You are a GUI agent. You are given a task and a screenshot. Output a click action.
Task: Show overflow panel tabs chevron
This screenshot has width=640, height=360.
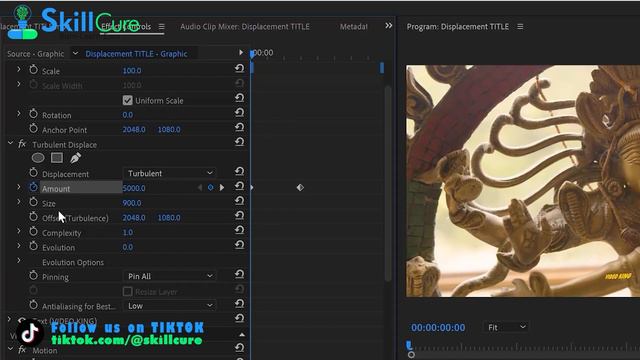389,26
